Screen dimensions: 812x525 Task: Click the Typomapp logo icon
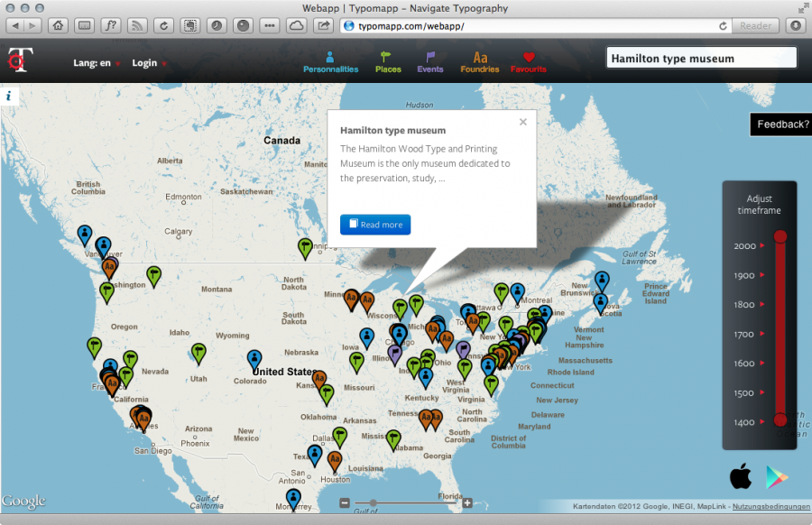coord(19,60)
